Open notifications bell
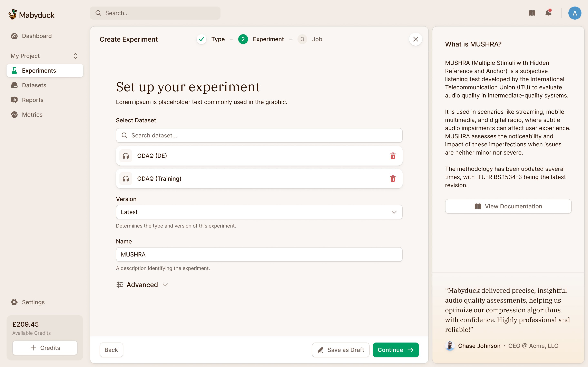 pyautogui.click(x=548, y=13)
